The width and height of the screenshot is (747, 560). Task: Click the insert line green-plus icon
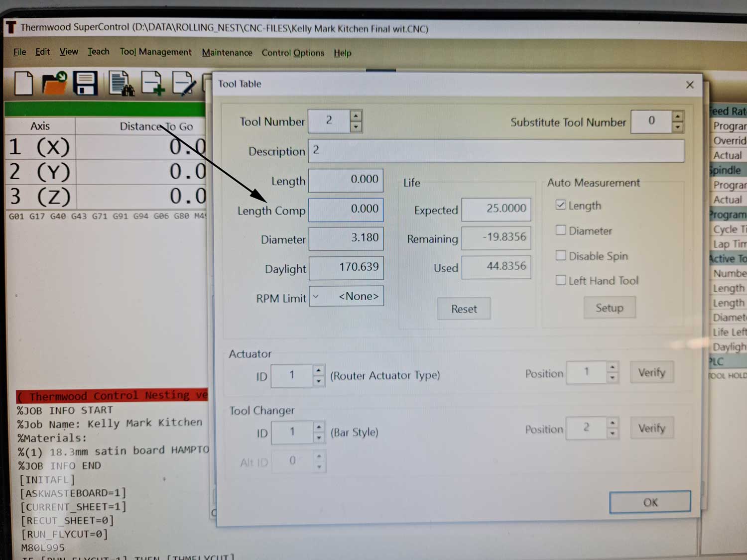[x=153, y=83]
